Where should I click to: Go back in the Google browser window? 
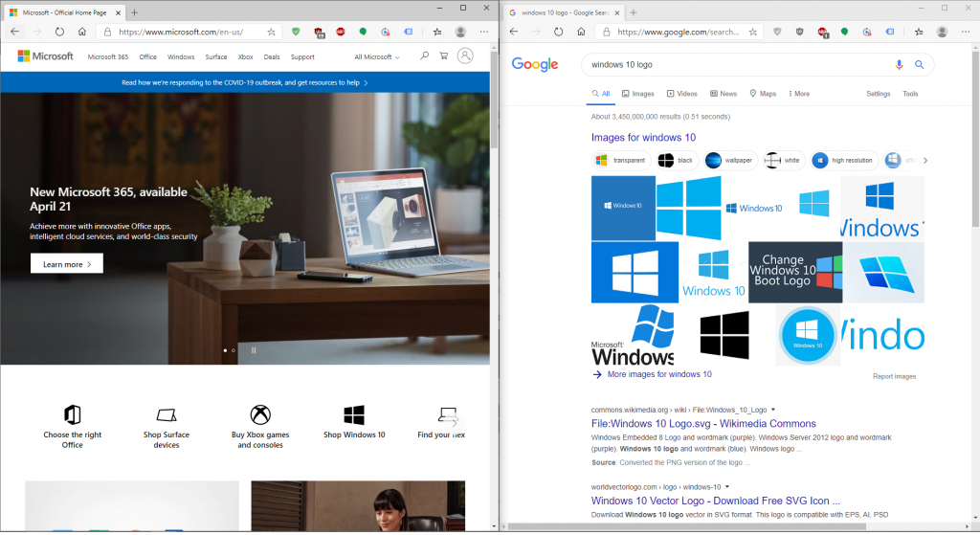click(514, 32)
